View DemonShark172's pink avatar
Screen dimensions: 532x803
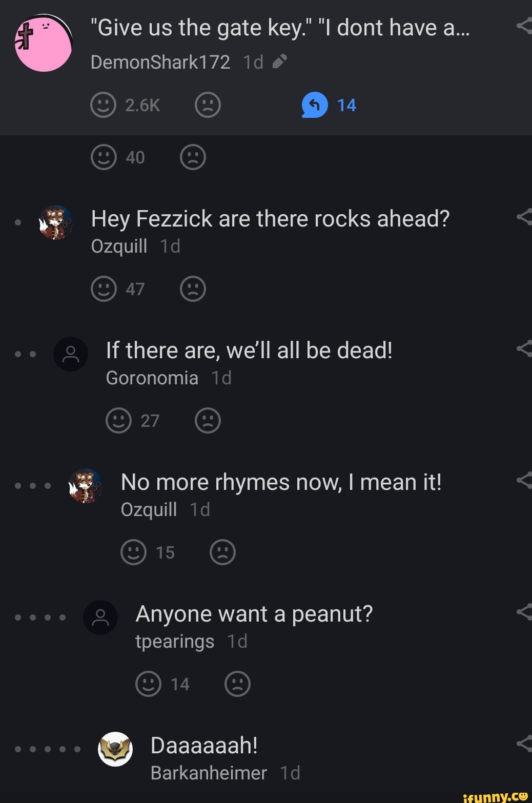tap(44, 43)
